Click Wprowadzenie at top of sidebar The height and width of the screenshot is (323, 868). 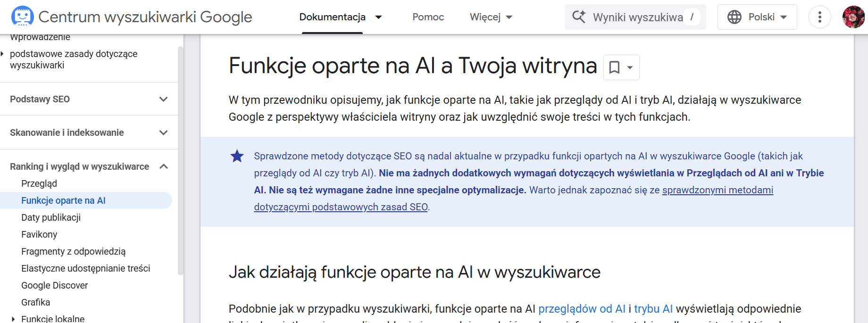[40, 37]
